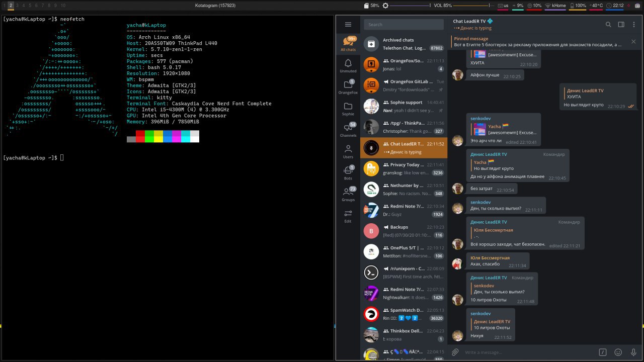Viewport: 644px width, 362px height.
Task: Open the Groups folder filter
Action: 348,194
